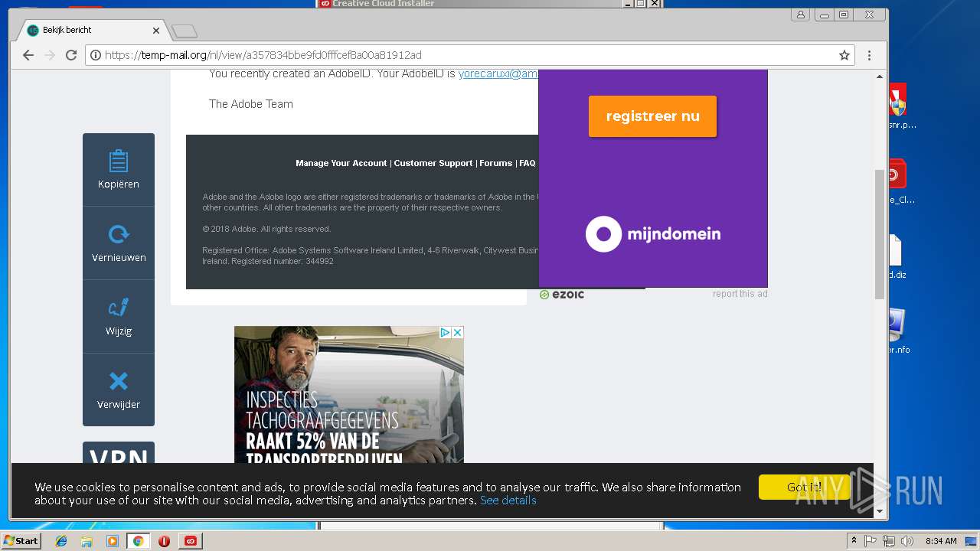The image size is (980, 551).
Task: Click the browser forward arrow
Action: (50, 55)
